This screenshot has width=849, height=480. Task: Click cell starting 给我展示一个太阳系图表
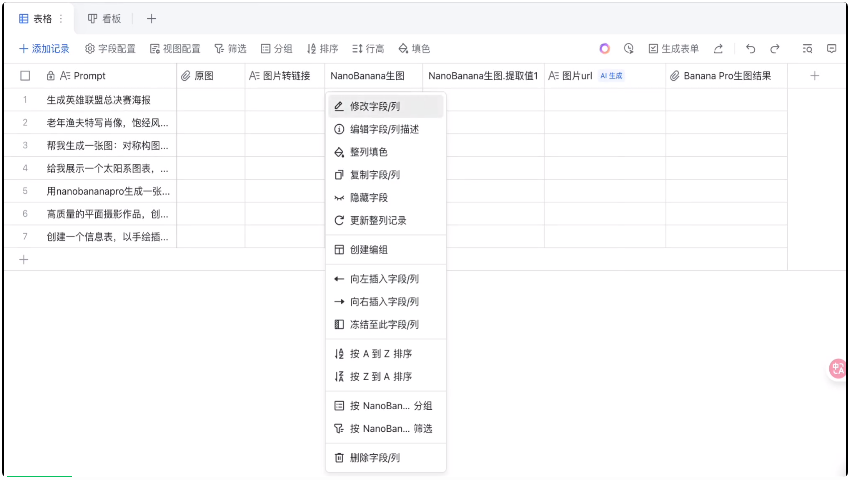point(108,168)
